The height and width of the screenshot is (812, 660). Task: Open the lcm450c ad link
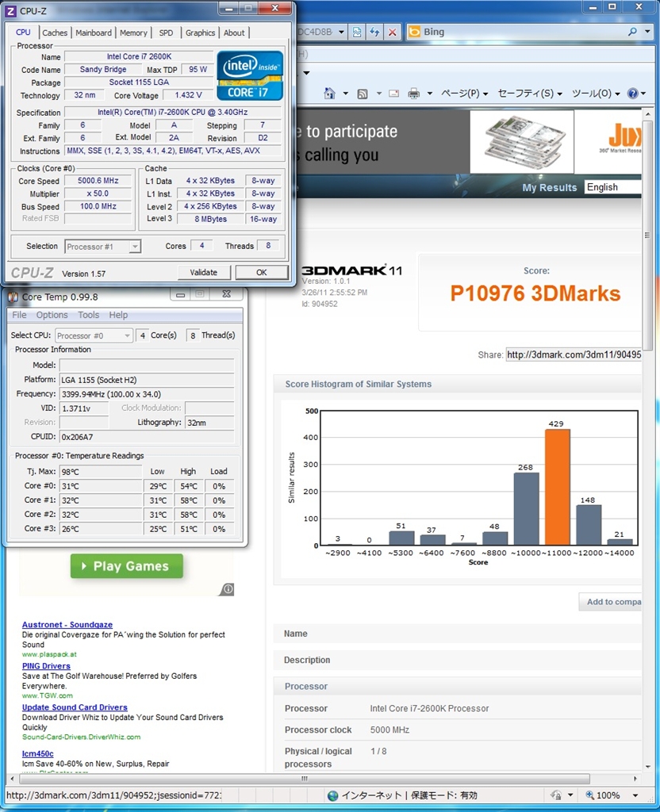point(37,753)
